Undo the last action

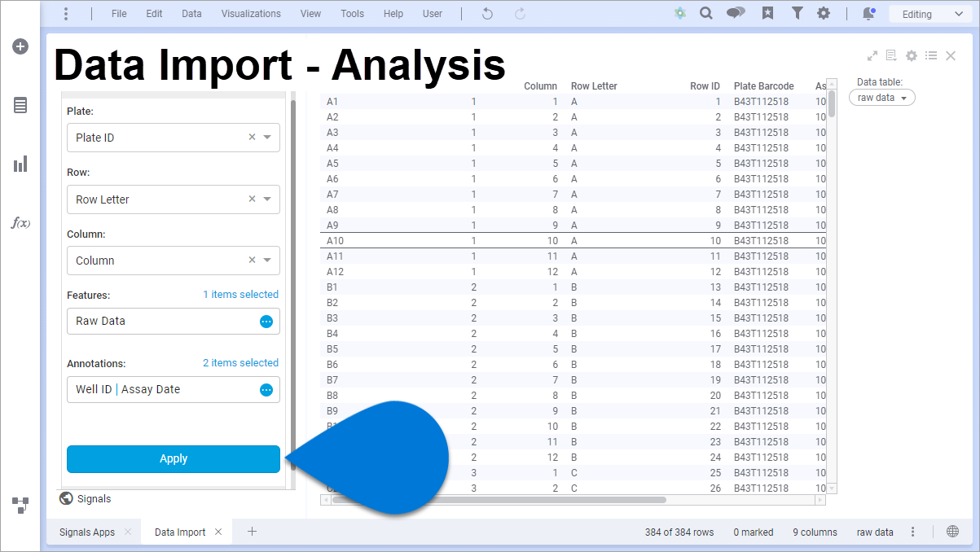point(487,14)
